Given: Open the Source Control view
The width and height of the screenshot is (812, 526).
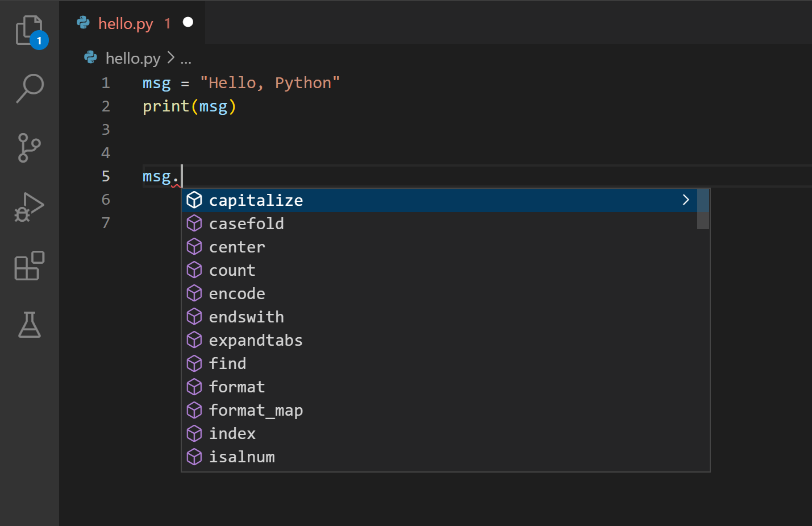Looking at the screenshot, I should coord(29,148).
